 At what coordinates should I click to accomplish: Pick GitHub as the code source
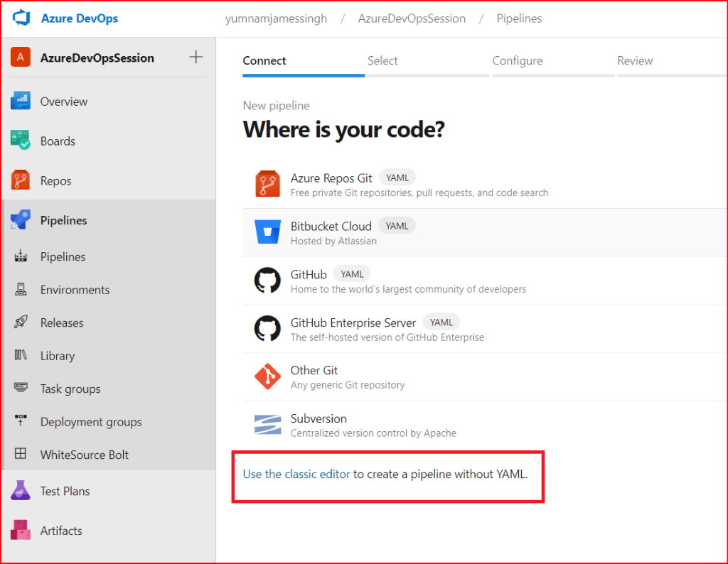(309, 275)
